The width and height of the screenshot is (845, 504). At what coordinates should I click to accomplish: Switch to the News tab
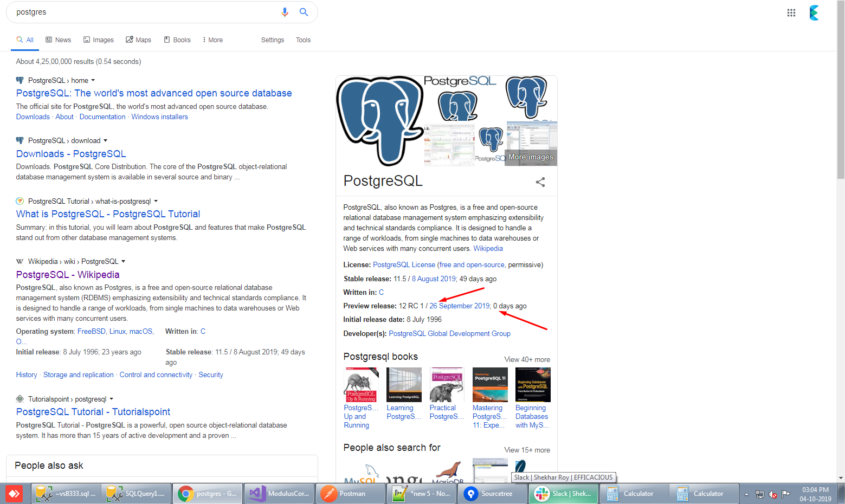pos(59,40)
